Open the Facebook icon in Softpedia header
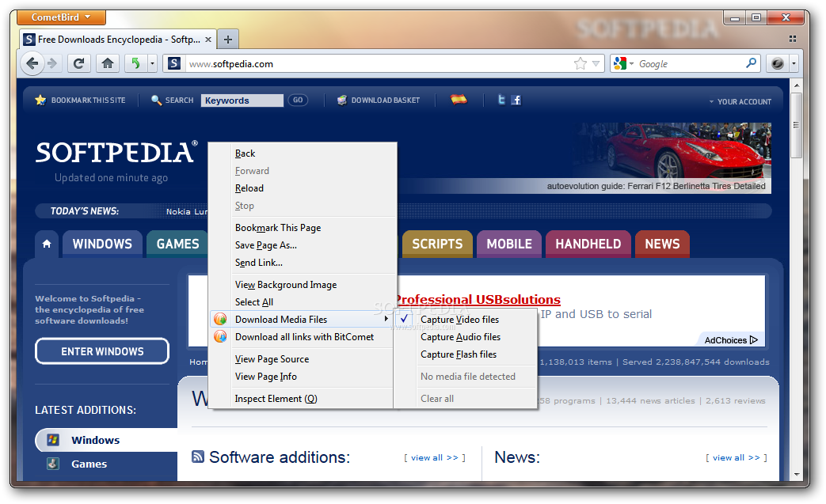 (516, 100)
